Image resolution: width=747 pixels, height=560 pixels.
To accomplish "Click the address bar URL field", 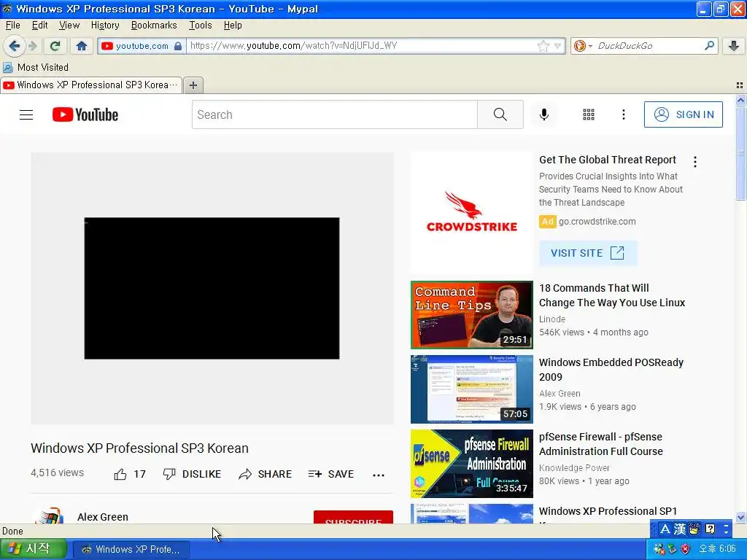I will pos(360,46).
